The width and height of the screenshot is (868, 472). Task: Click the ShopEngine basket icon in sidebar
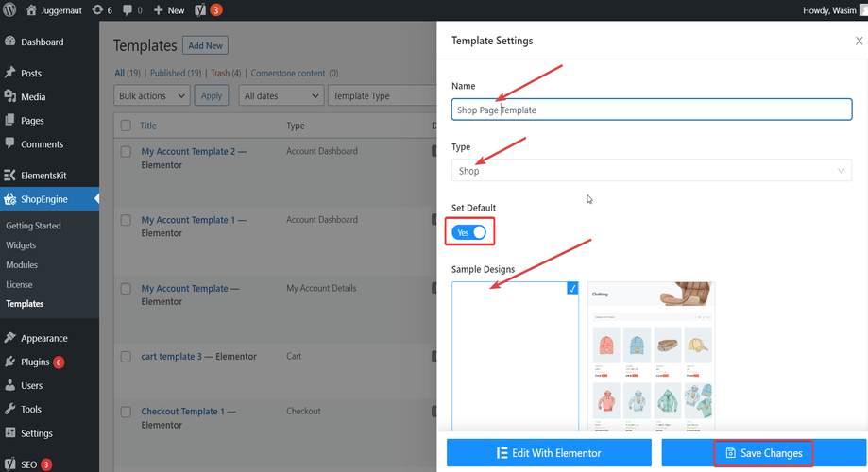click(x=10, y=198)
